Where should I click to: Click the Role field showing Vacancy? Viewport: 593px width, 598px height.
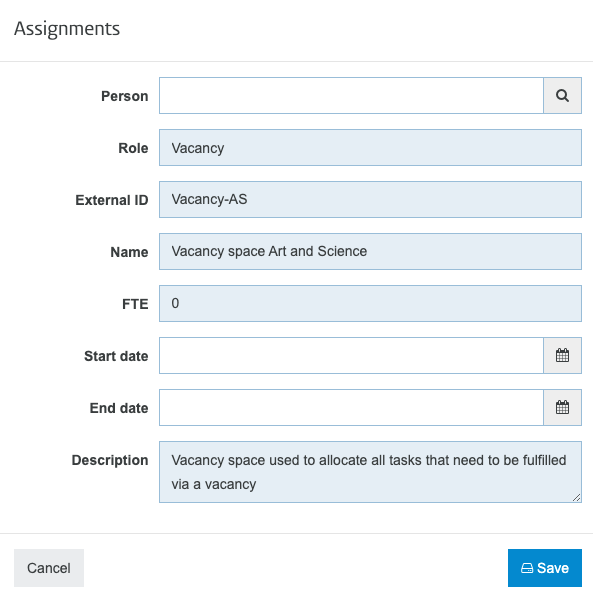(x=370, y=148)
